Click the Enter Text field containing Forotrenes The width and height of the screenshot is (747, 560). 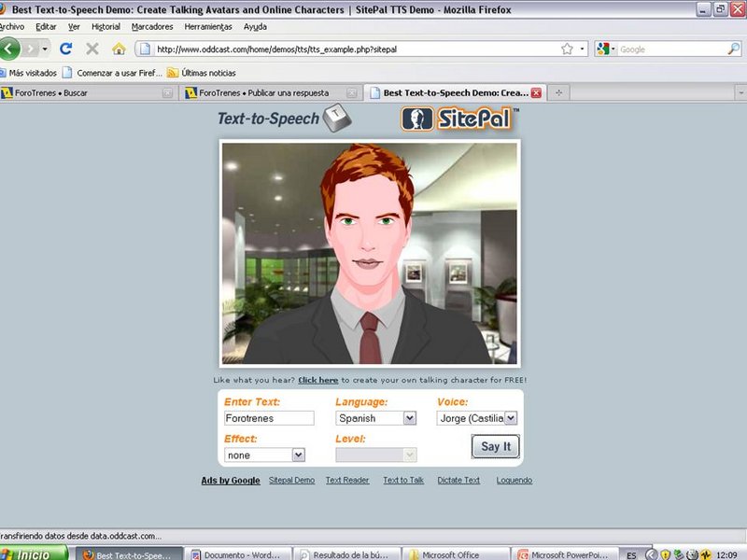[x=269, y=418]
